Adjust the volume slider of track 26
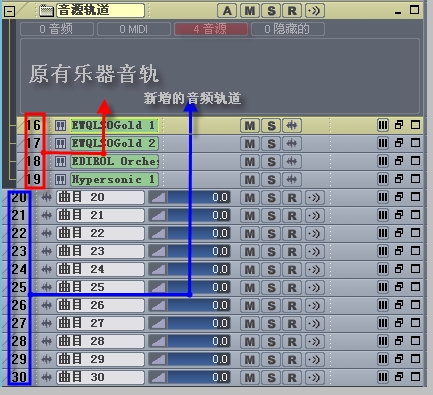The image size is (433, 395). (x=189, y=305)
